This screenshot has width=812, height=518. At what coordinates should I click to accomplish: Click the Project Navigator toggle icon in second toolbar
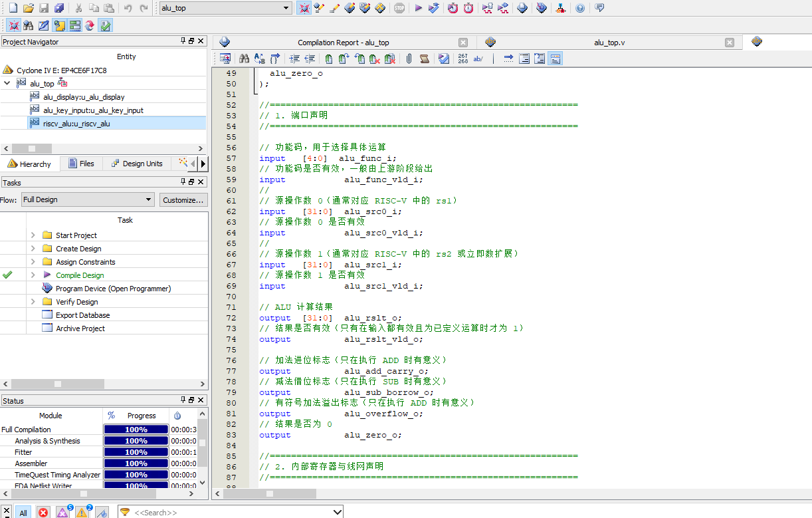(x=13, y=25)
